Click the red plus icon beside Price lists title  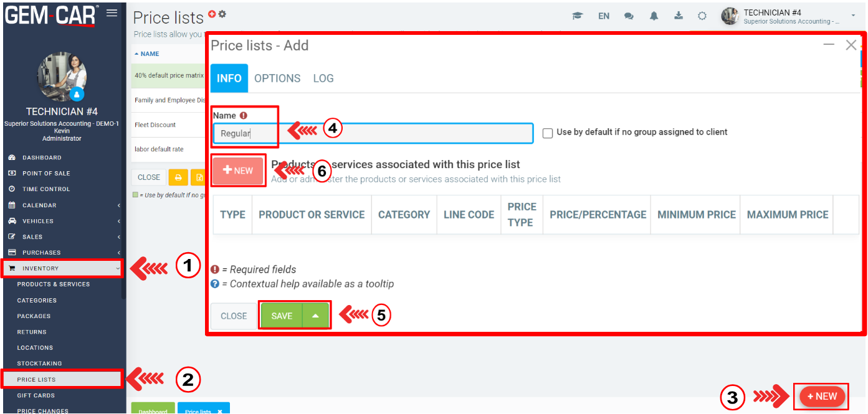[x=212, y=14]
